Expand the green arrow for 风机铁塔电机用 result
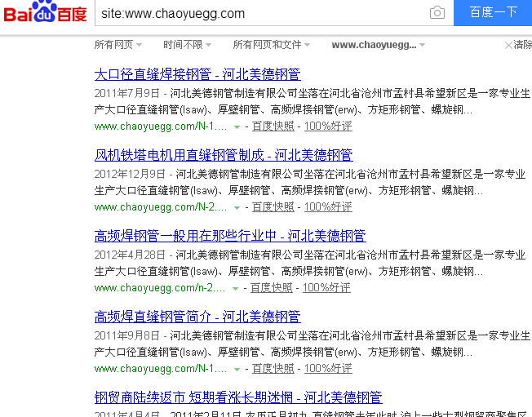532x417 pixels. [237, 208]
